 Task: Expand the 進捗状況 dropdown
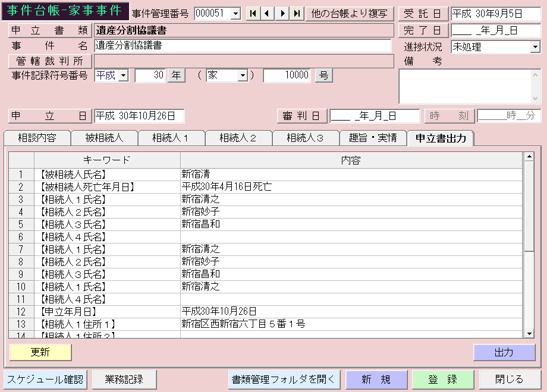[535, 46]
